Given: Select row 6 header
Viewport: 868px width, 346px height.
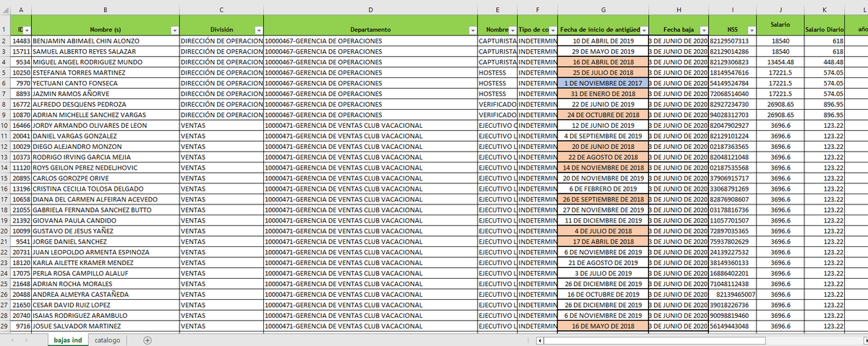Looking at the screenshot, I should click(6, 85).
